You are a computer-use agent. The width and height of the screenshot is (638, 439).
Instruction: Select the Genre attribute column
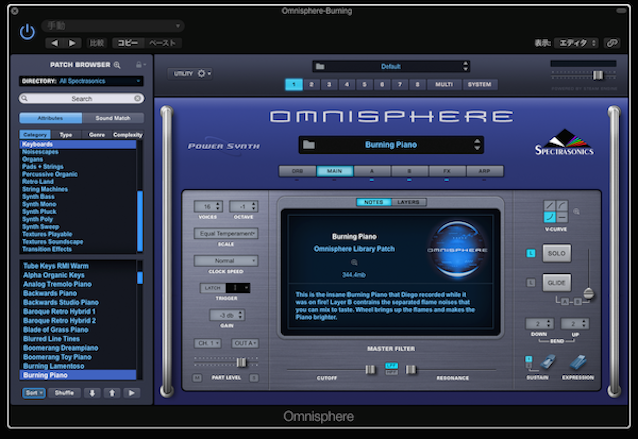coord(97,134)
